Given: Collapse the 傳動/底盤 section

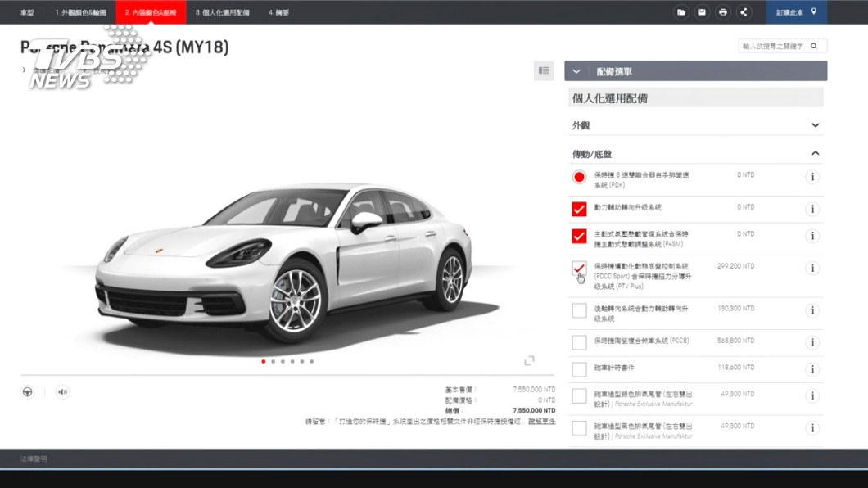Looking at the screenshot, I should click(696, 154).
